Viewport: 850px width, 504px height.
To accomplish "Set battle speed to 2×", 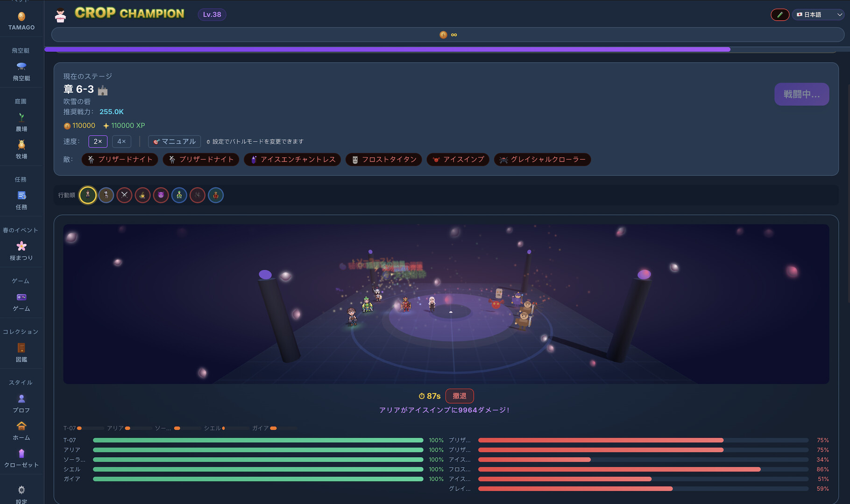I will 98,141.
